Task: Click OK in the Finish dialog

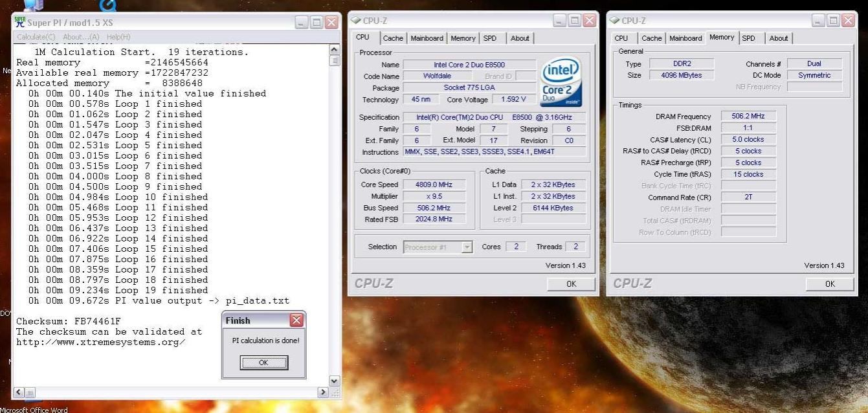Action: [263, 363]
